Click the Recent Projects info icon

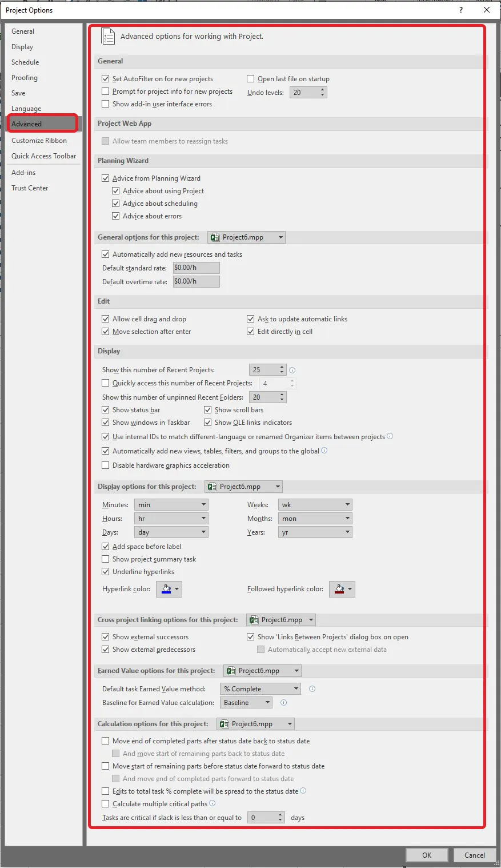[292, 370]
